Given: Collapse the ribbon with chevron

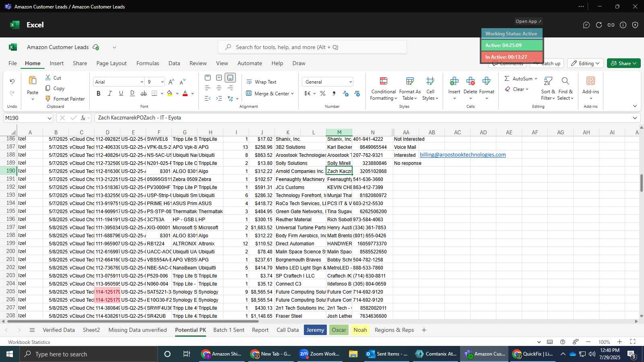Looking at the screenshot, I should [635, 106].
